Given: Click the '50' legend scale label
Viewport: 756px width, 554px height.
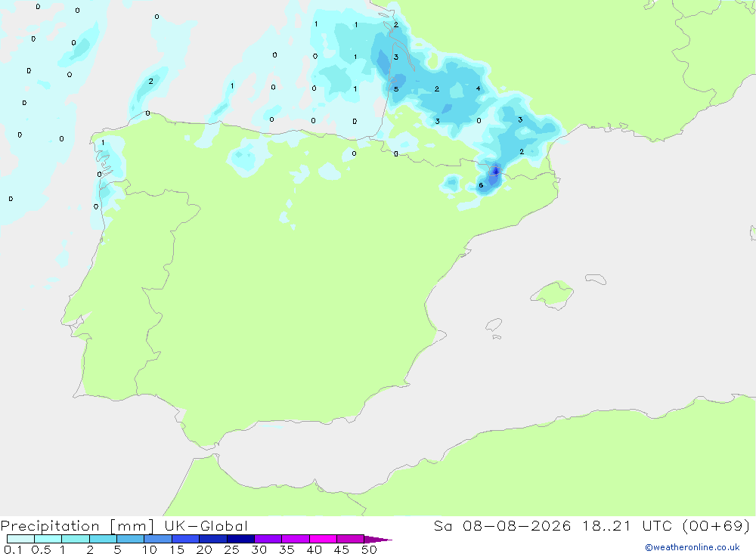Looking at the screenshot, I should pyautogui.click(x=369, y=549).
